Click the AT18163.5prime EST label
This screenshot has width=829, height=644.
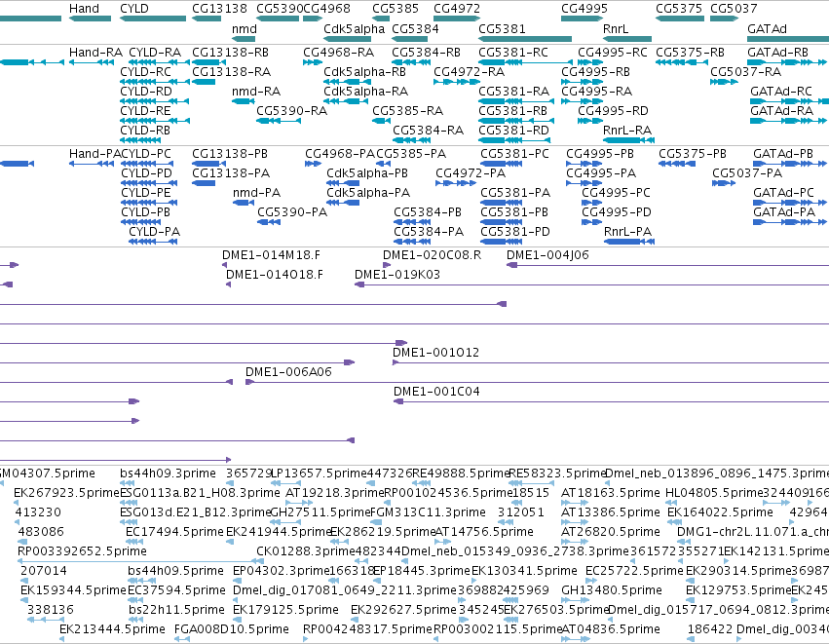pos(610,493)
